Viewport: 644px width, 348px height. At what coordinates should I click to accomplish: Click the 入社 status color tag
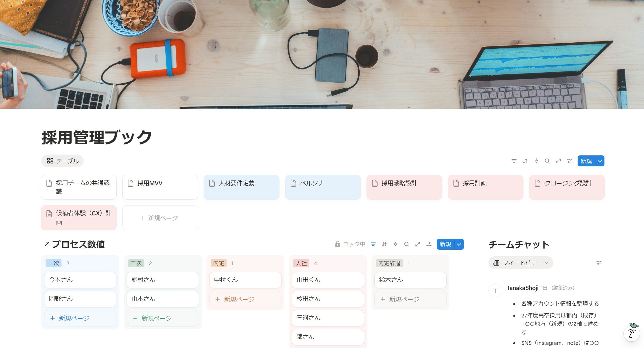coord(301,263)
